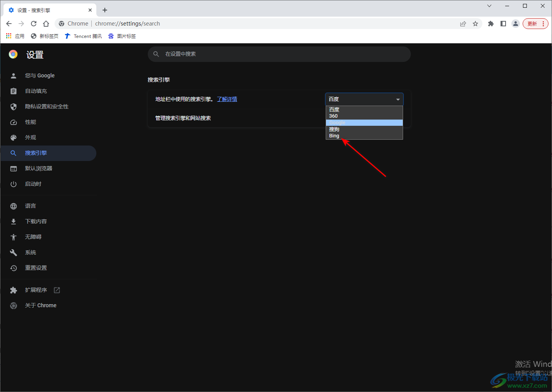Open 扩展程序 extensions page
The height and width of the screenshot is (392, 552).
(x=48, y=290)
